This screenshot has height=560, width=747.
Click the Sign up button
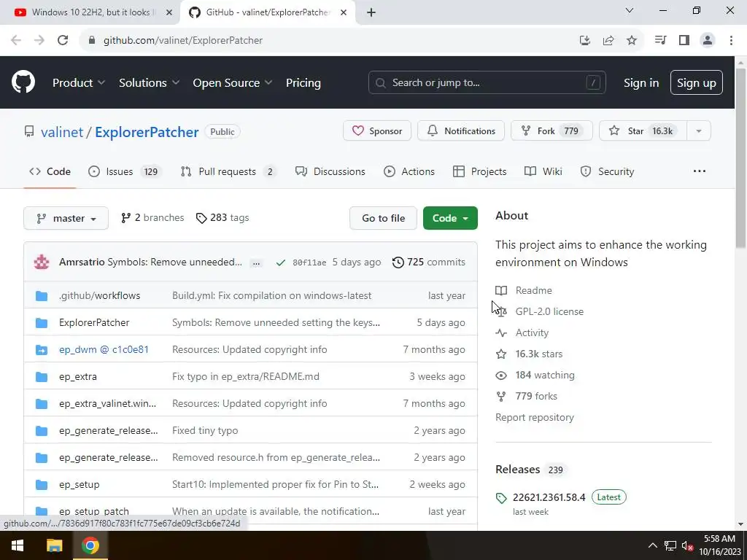697,83
